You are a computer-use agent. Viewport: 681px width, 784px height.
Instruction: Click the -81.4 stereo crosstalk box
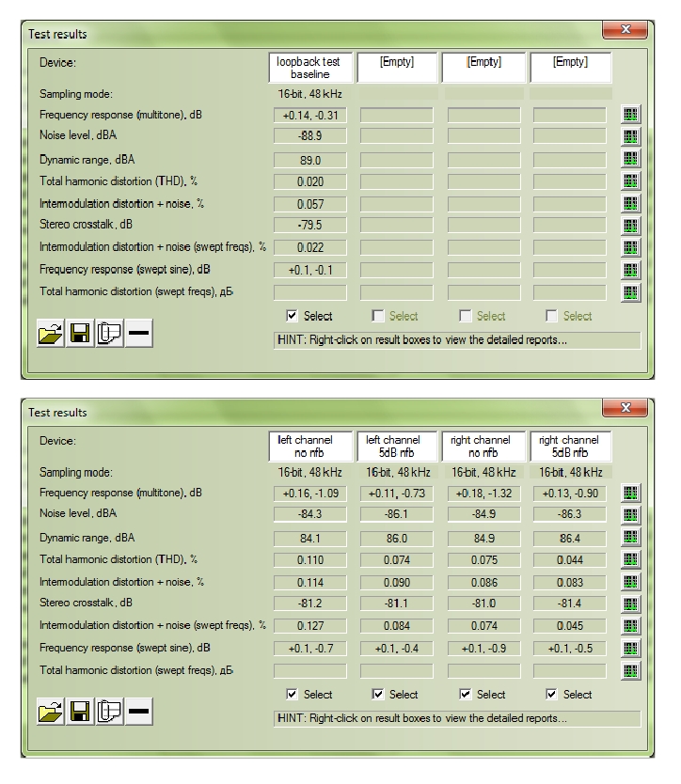tap(569, 604)
